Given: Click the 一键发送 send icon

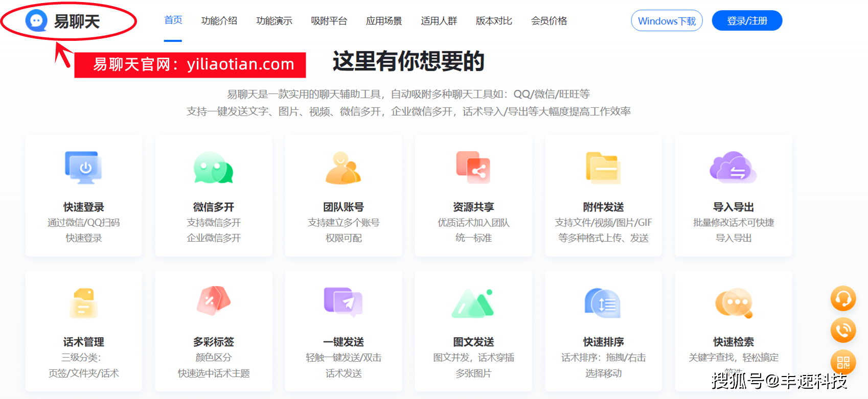Looking at the screenshot, I should tap(344, 301).
